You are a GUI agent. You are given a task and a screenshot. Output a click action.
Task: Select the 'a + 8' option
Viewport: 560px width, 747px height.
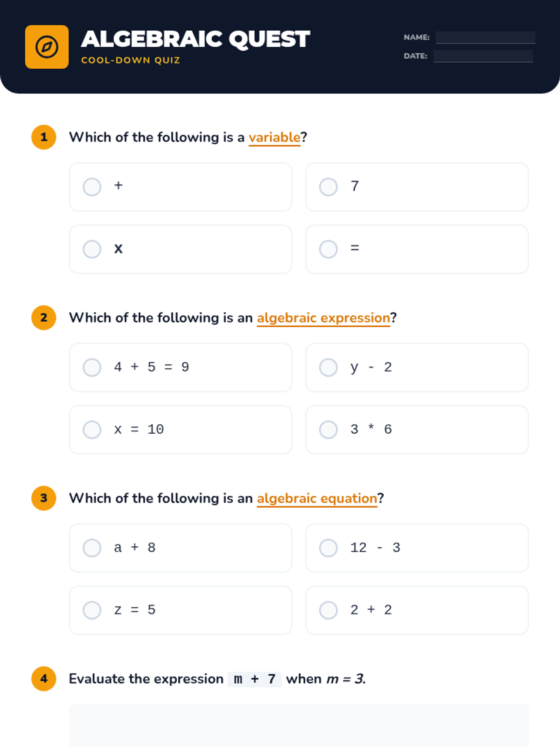pos(92,548)
